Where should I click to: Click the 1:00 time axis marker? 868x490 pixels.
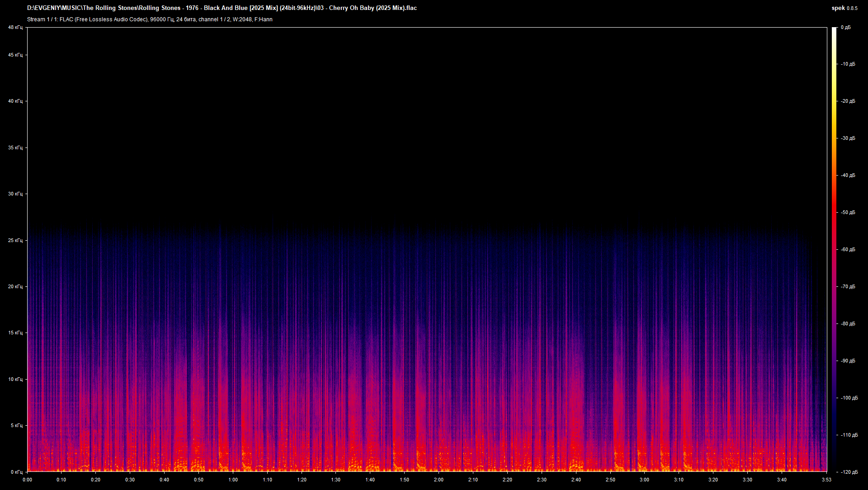pos(233,480)
